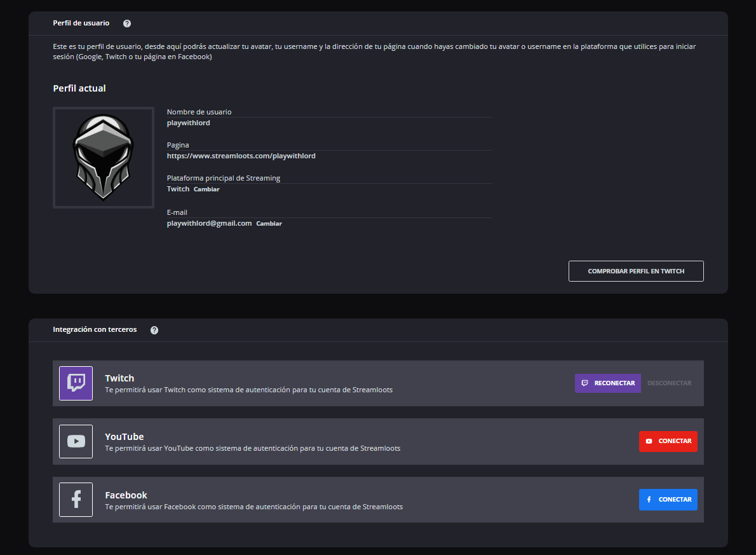Click the e-mail playwithlord@gmail.com
Viewport: 756px width, 555px height.
click(209, 223)
